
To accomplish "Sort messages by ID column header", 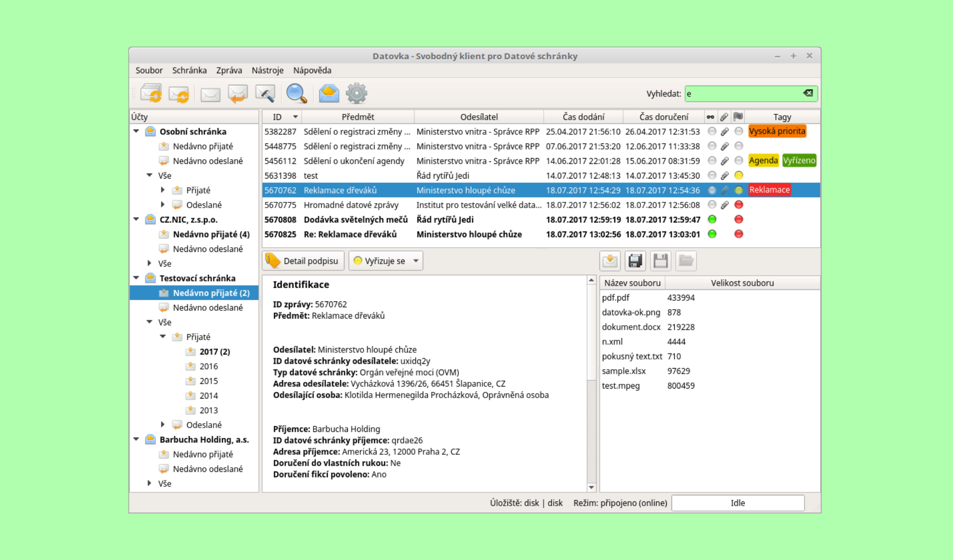I will pyautogui.click(x=282, y=117).
